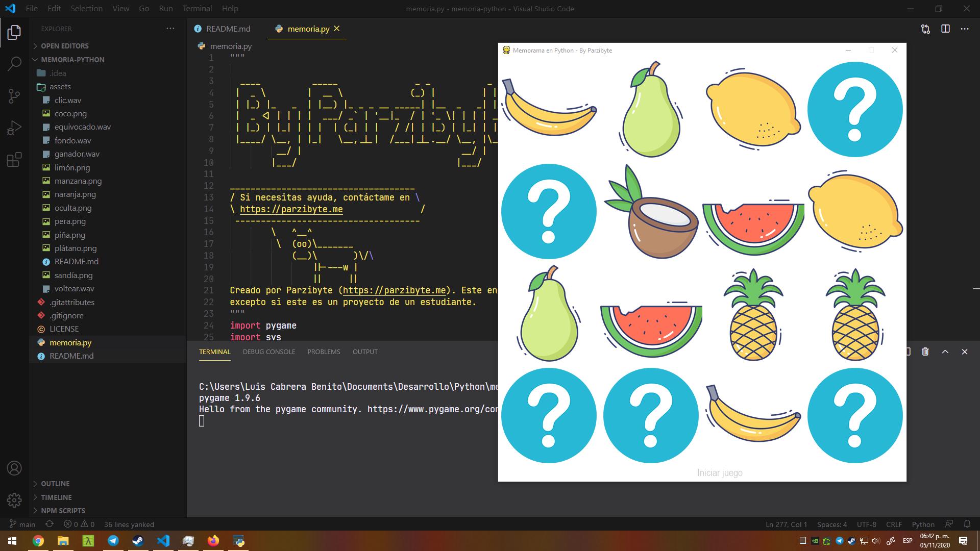Open sandía.png in the explorer
The height and width of the screenshot is (551, 980).
point(73,275)
